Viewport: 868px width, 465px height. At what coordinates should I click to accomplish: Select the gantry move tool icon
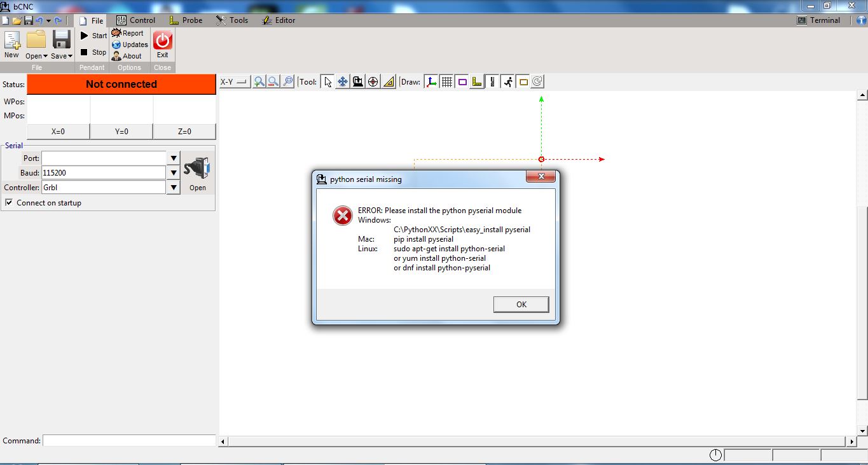click(x=358, y=82)
